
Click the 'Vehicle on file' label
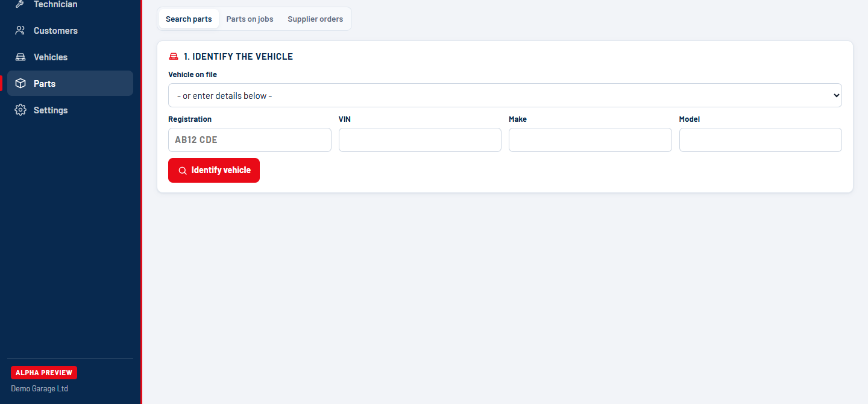pos(192,75)
